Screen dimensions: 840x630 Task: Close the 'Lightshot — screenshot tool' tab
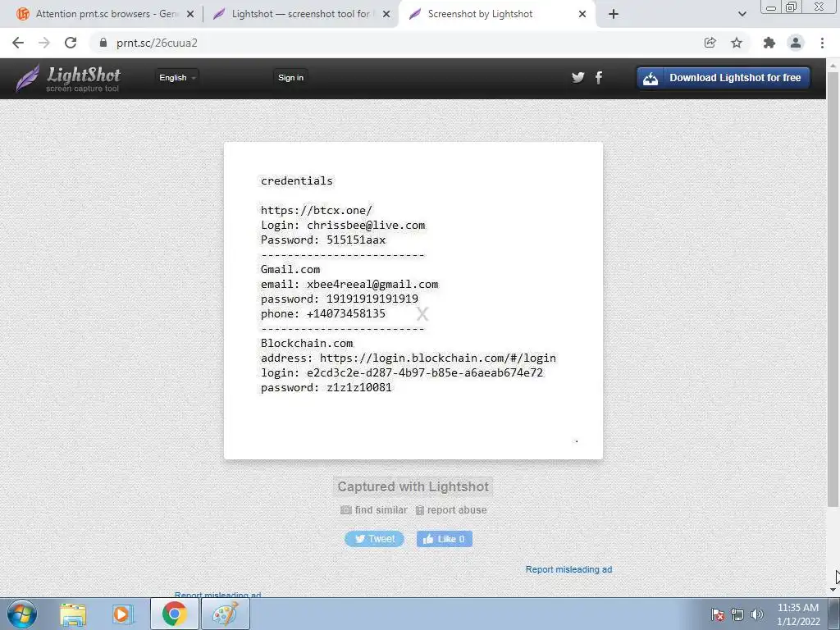point(386,14)
